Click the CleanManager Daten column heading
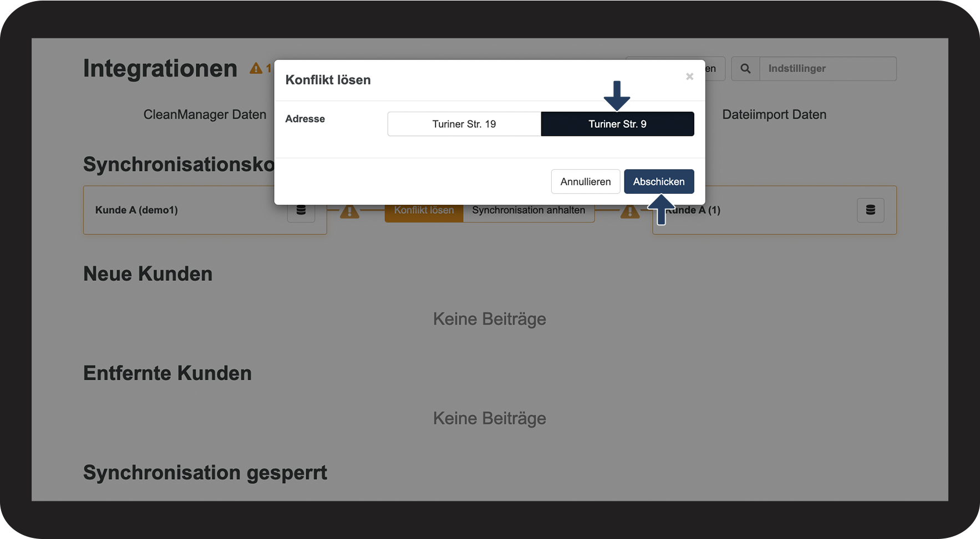980x539 pixels. tap(205, 114)
